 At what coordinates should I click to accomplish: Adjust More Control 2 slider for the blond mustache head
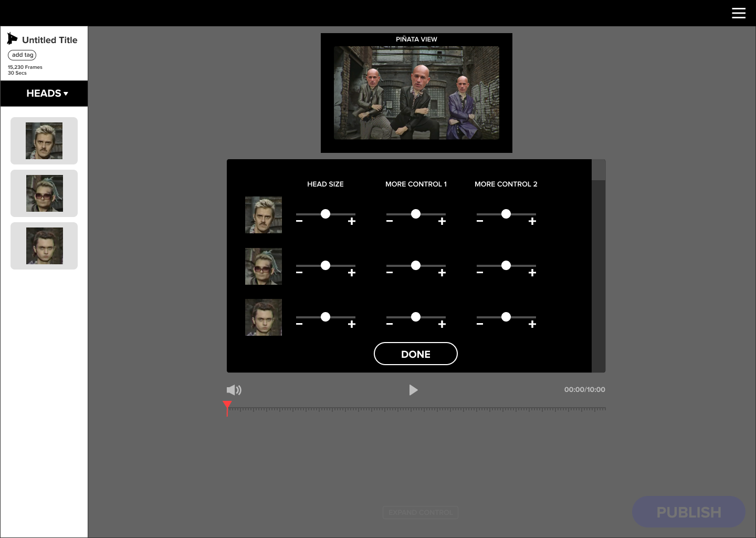pos(506,214)
